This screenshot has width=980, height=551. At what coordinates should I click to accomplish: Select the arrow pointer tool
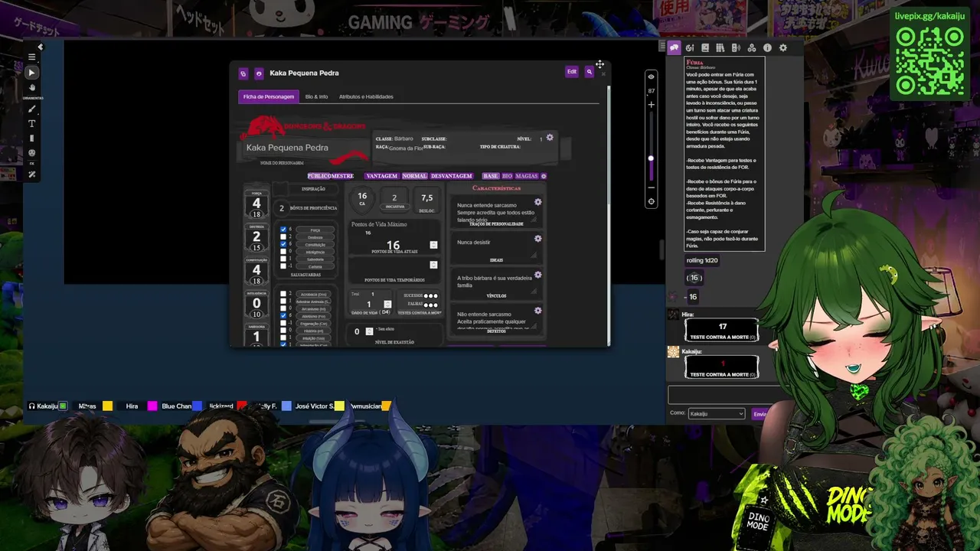(x=31, y=73)
